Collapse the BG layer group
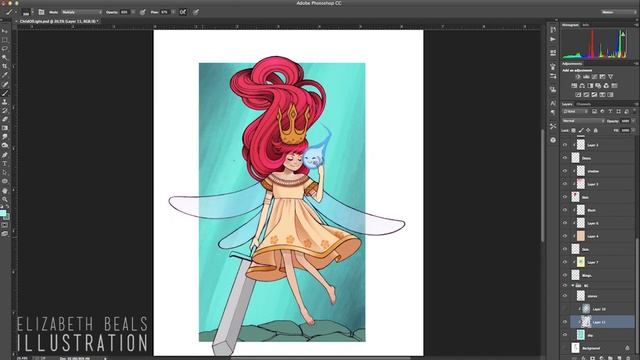The width and height of the screenshot is (640, 360). coord(573,286)
